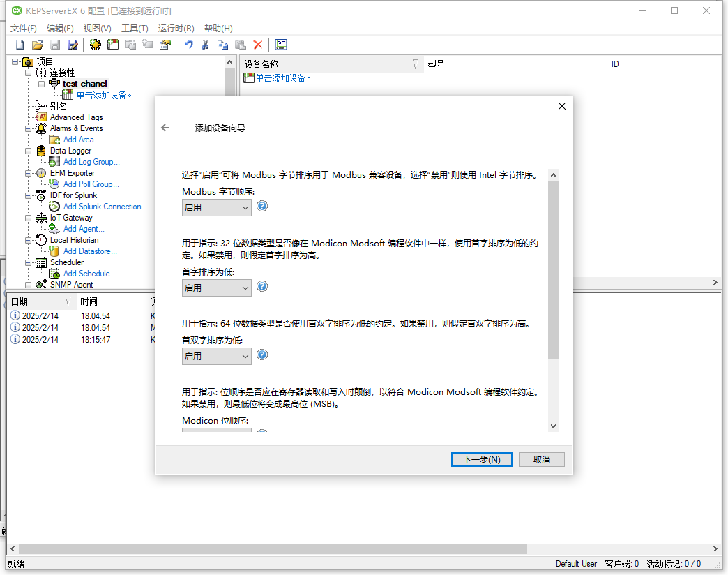The width and height of the screenshot is (728, 575).
Task: Select the Data Logger database icon
Action: tap(41, 151)
